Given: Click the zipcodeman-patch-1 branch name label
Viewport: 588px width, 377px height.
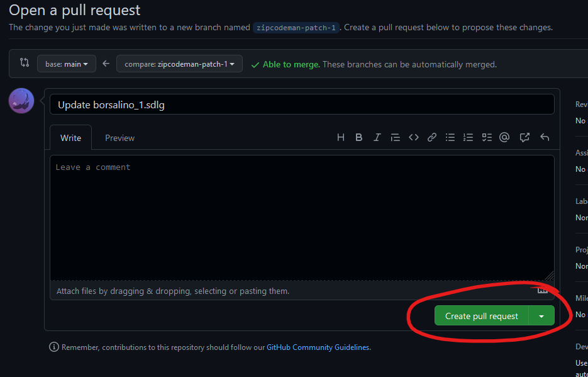Looking at the screenshot, I should point(296,28).
